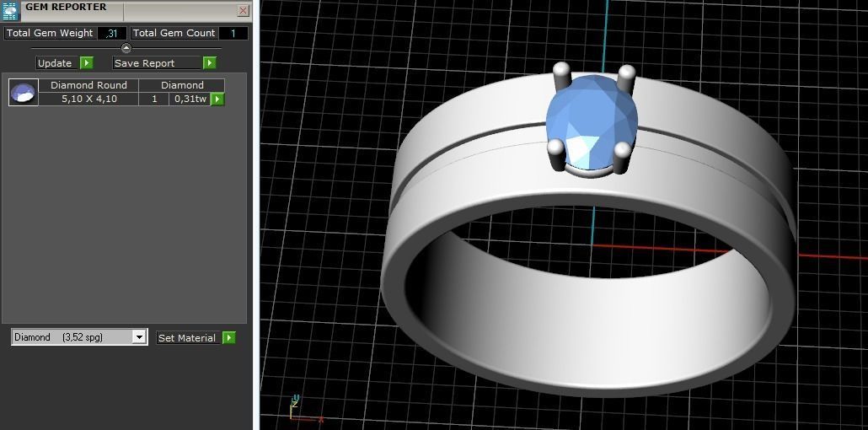Open the Diamond (3,52 spg) material dropdown
This screenshot has width=868, height=430.
[140, 337]
